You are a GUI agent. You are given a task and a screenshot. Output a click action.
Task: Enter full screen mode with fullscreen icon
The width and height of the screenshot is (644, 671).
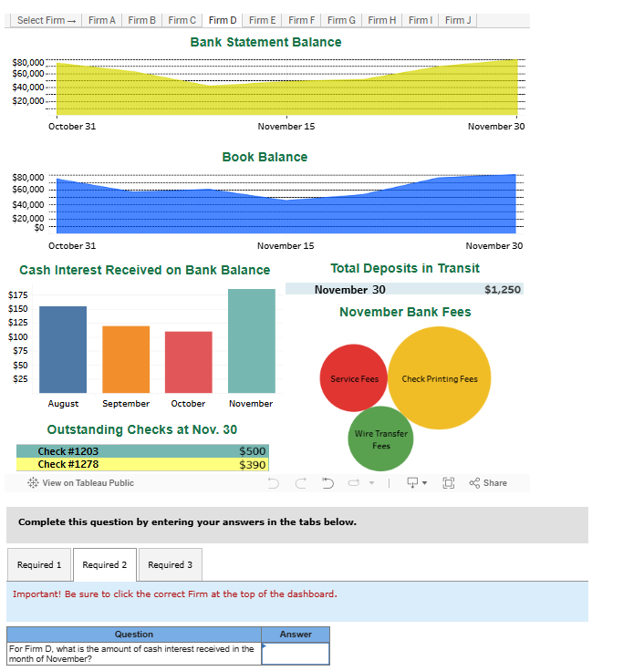click(x=449, y=483)
